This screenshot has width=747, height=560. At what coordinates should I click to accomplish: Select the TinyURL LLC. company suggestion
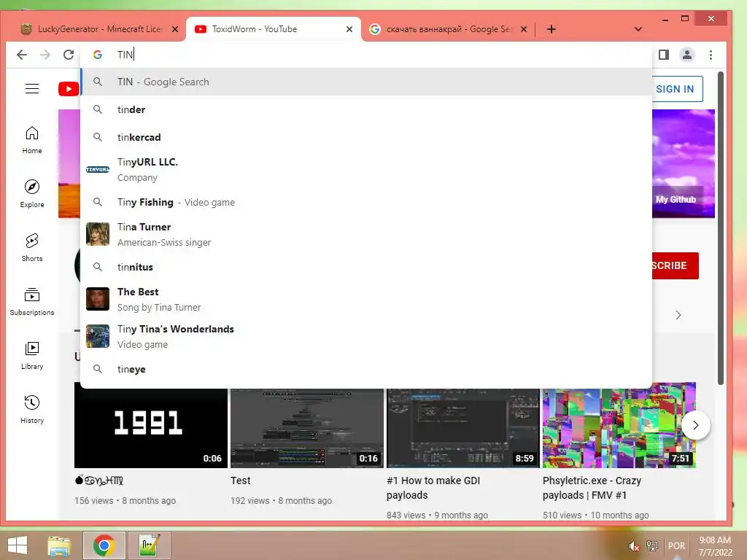[x=366, y=169]
